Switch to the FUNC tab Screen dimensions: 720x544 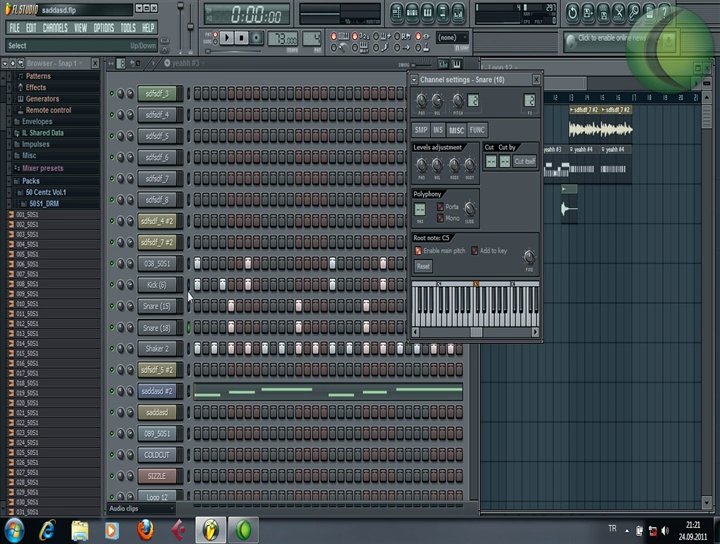tap(477, 130)
